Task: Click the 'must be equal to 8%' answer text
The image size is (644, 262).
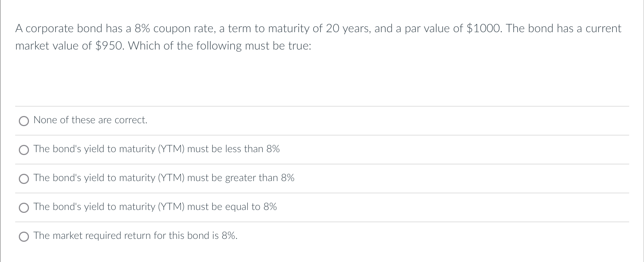Action: click(232, 207)
